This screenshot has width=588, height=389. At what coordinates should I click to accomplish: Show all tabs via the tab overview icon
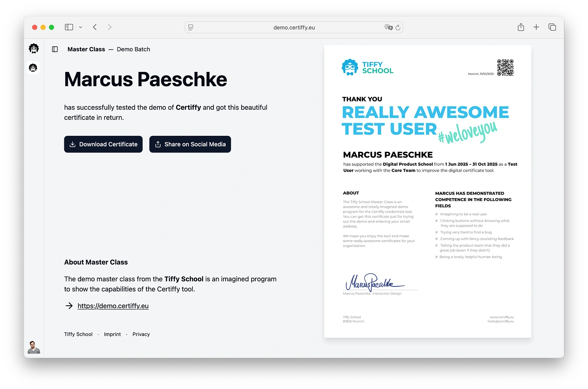[552, 26]
